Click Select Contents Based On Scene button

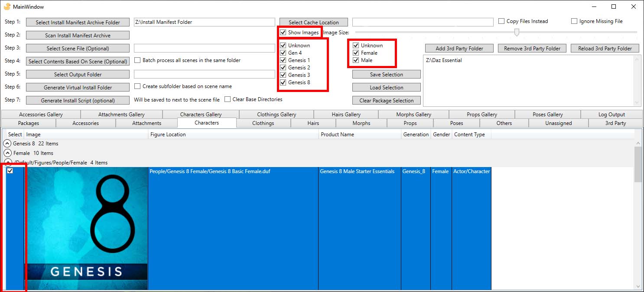pos(78,61)
